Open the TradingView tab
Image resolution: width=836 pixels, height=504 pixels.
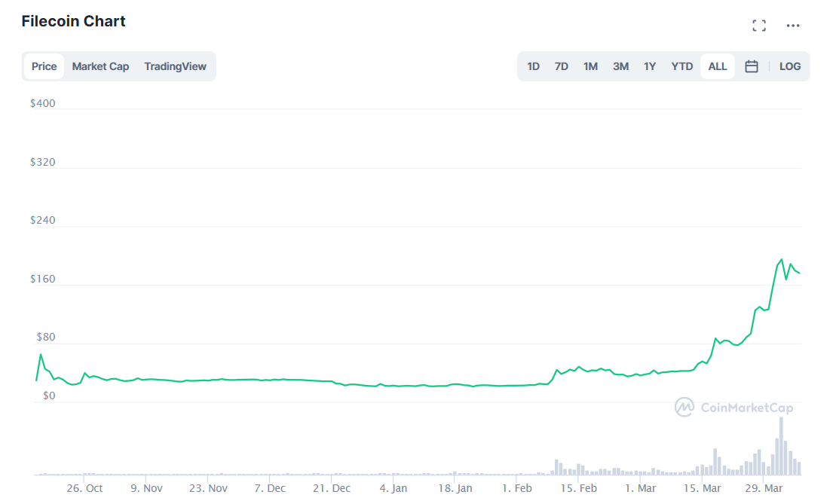[x=175, y=66]
